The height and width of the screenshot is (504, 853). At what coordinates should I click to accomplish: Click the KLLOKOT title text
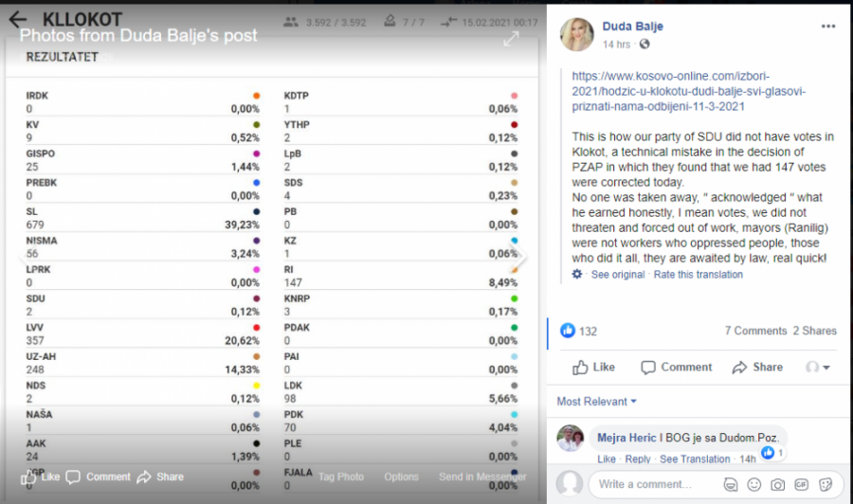(x=82, y=20)
